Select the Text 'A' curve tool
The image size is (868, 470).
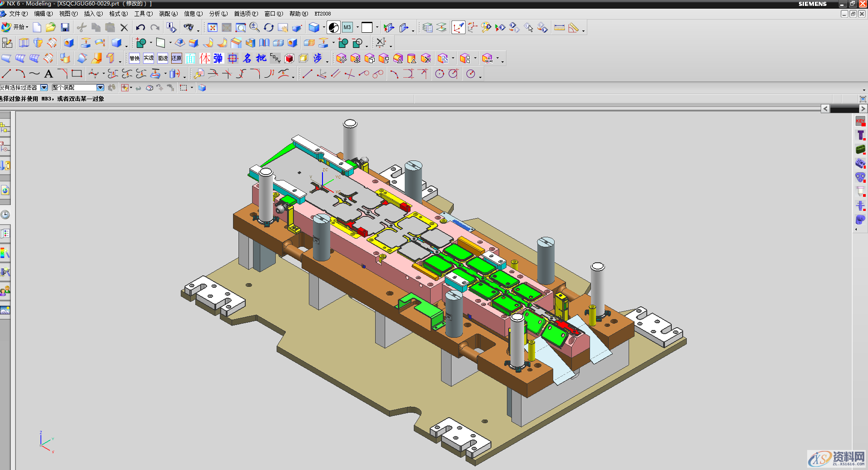coord(49,74)
